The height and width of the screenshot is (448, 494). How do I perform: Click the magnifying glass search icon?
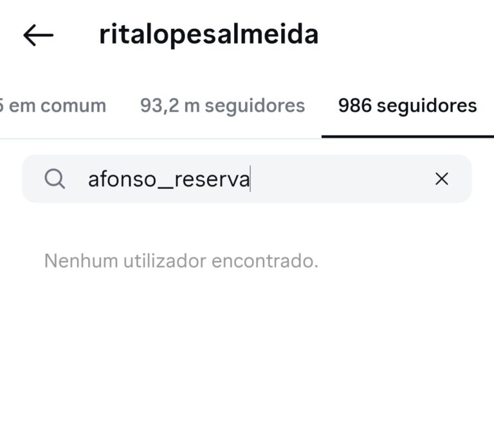point(55,179)
